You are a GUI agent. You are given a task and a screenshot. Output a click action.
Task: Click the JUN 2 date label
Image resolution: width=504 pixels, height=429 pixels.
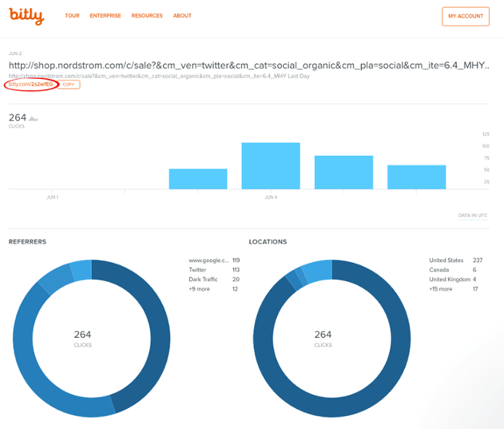(15, 54)
